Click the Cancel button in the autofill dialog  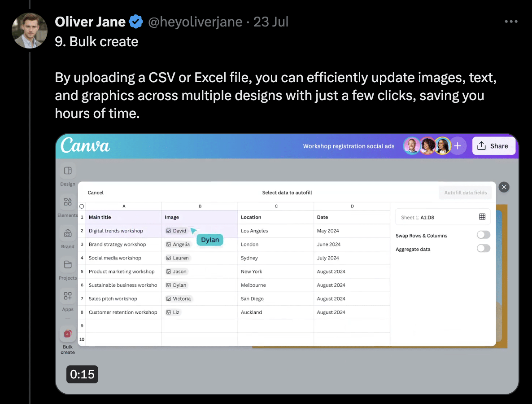[x=96, y=192]
